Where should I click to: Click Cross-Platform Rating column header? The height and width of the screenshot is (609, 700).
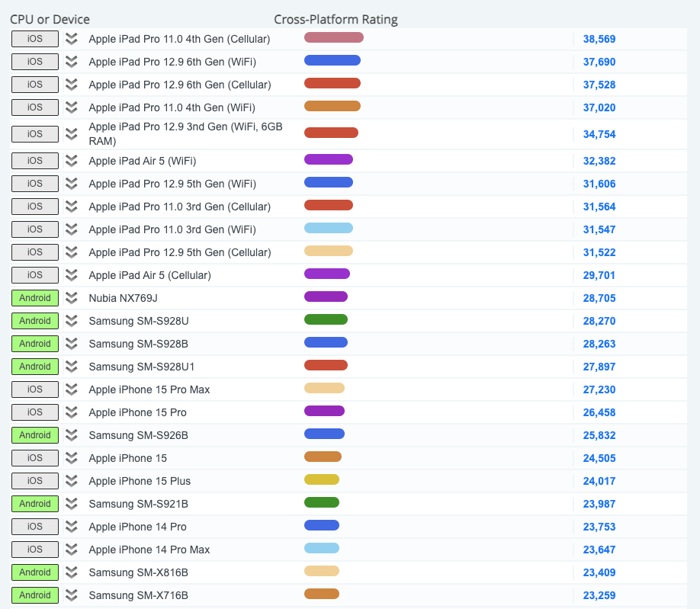coord(336,20)
